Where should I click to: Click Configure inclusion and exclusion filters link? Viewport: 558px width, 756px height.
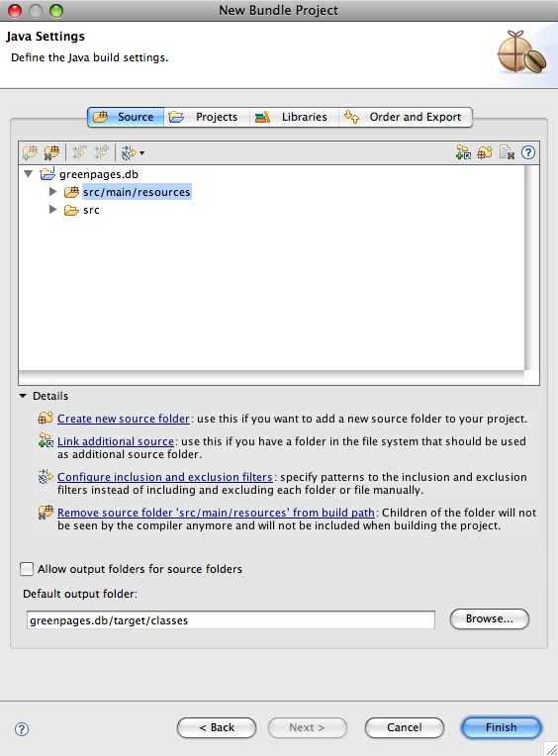point(165,477)
